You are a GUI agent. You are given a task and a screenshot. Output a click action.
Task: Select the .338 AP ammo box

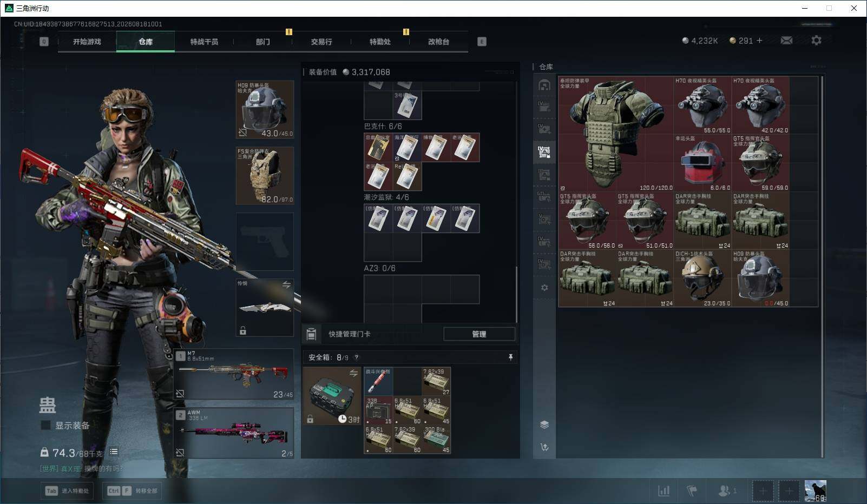(x=378, y=410)
